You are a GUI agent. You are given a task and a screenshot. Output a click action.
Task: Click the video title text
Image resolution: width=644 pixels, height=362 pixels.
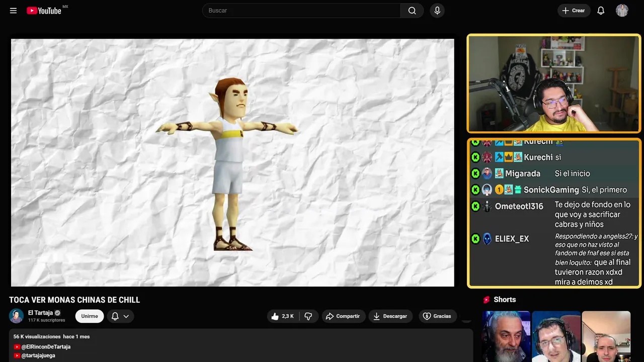click(74, 300)
